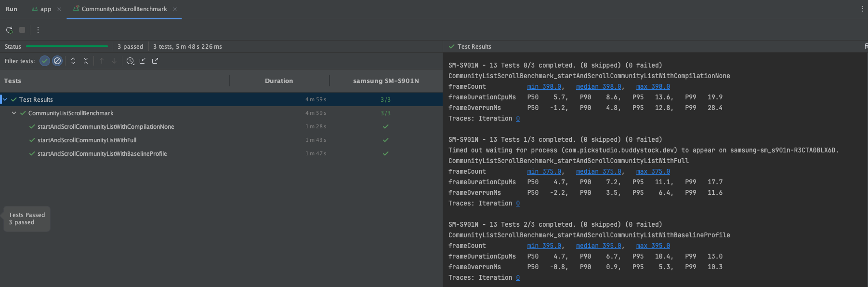This screenshot has width=868, height=287.
Task: Rerun the CommunityListScrollBenchmark tests
Action: point(9,30)
